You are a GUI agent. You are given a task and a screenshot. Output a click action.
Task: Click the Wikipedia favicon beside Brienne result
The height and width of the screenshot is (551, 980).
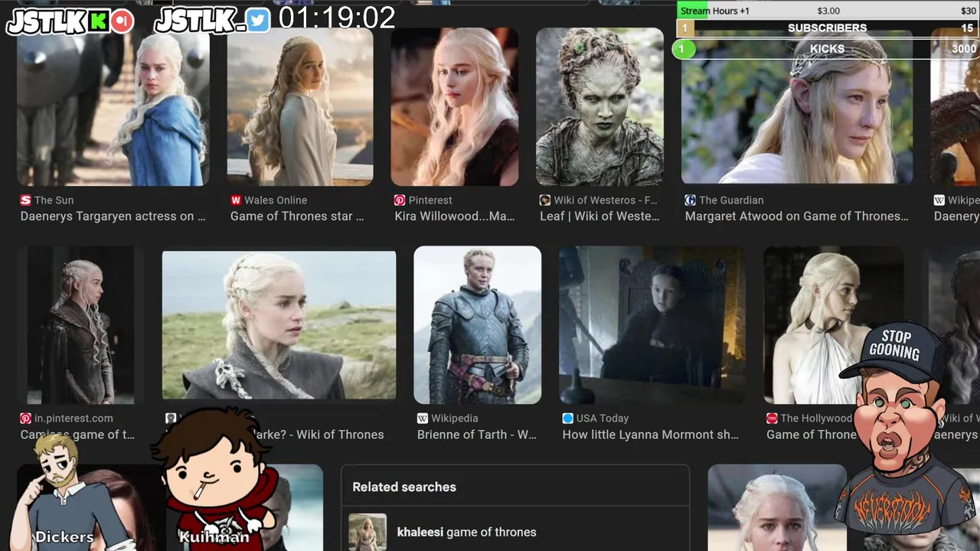point(423,419)
